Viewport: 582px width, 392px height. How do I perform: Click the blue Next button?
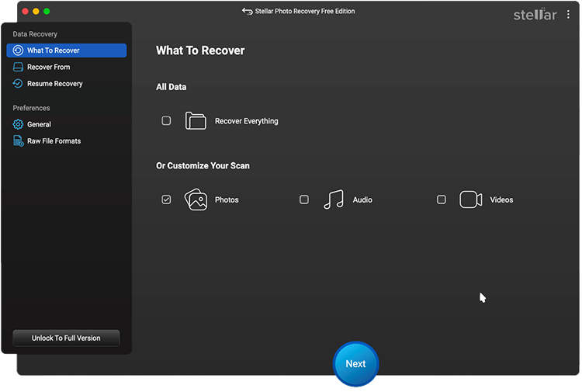coord(355,364)
